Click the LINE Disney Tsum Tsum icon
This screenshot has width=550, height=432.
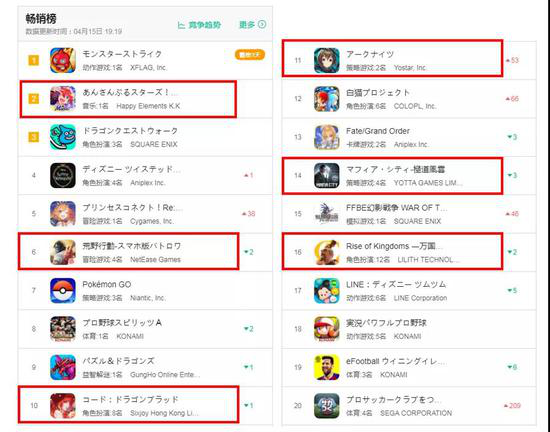tap(327, 290)
